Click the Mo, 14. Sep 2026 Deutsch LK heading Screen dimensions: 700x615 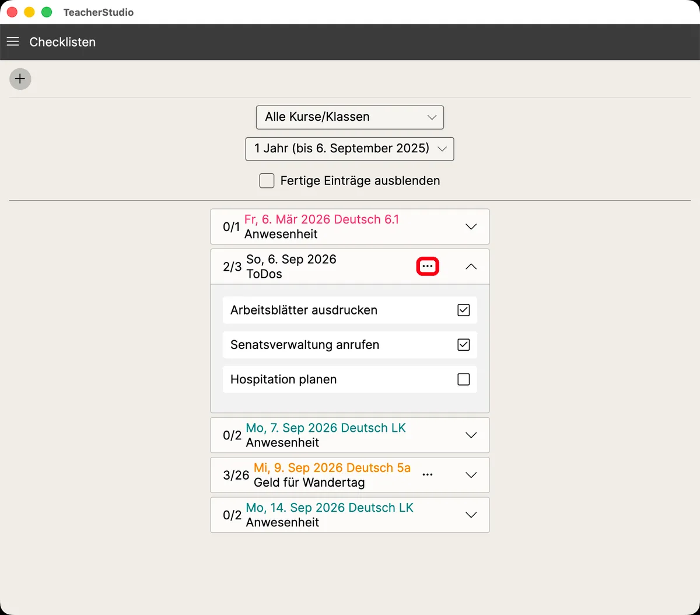330,508
